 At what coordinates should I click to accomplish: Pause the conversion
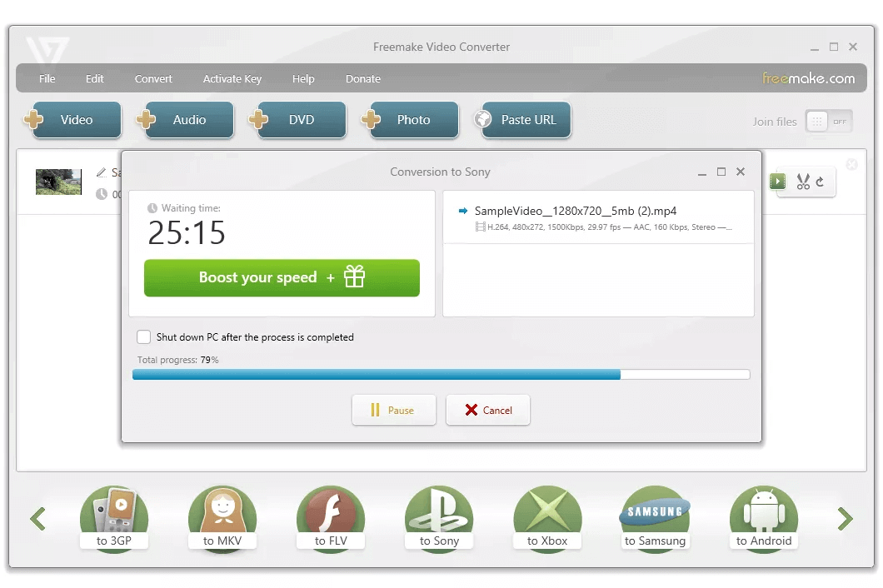(394, 410)
